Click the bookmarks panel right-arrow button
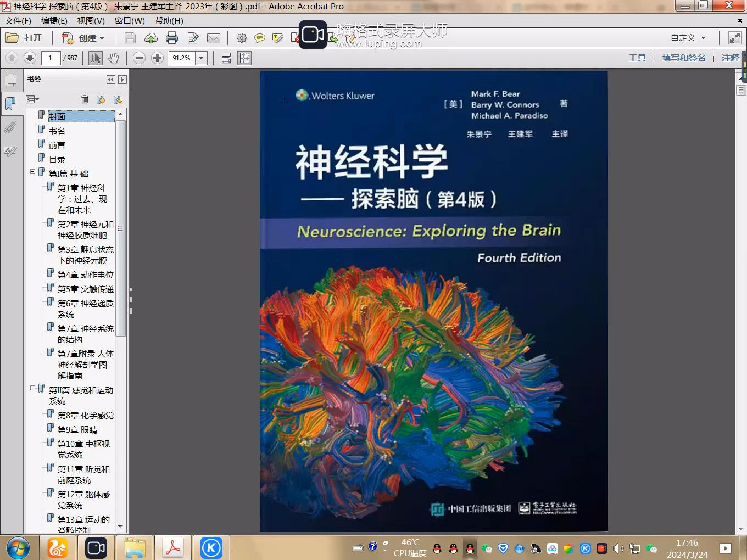The image size is (747, 560). tap(122, 80)
